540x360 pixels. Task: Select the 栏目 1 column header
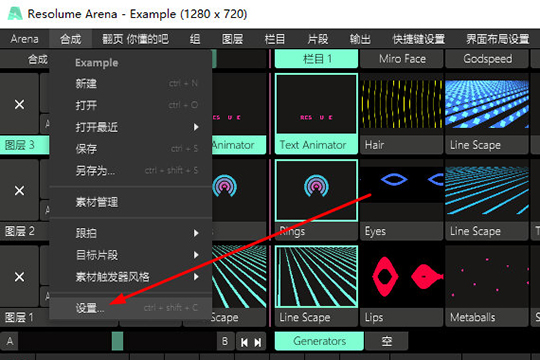[316, 59]
